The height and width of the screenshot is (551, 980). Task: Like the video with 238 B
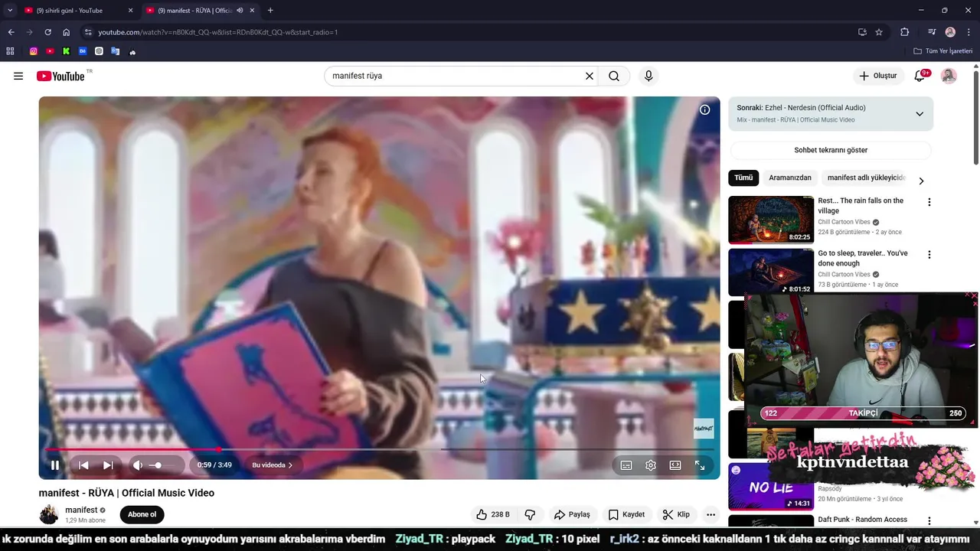pyautogui.click(x=493, y=514)
